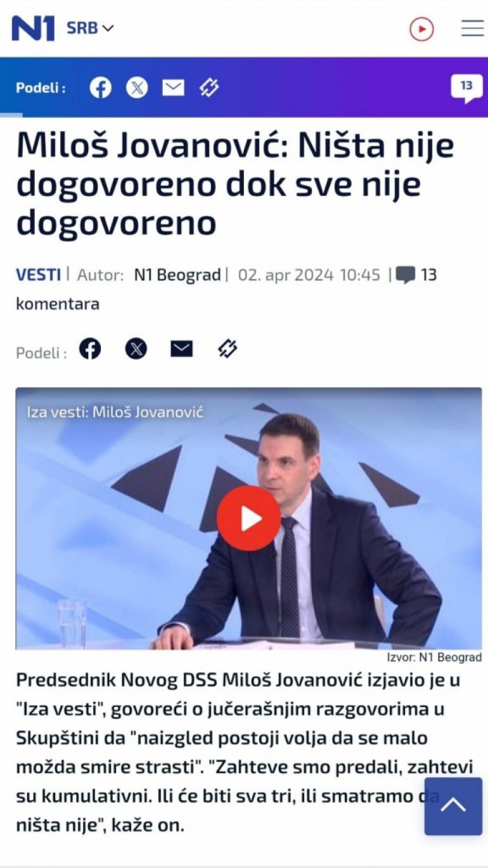Image resolution: width=488 pixels, height=868 pixels.
Task: Copy article link below the headline
Action: point(227,349)
